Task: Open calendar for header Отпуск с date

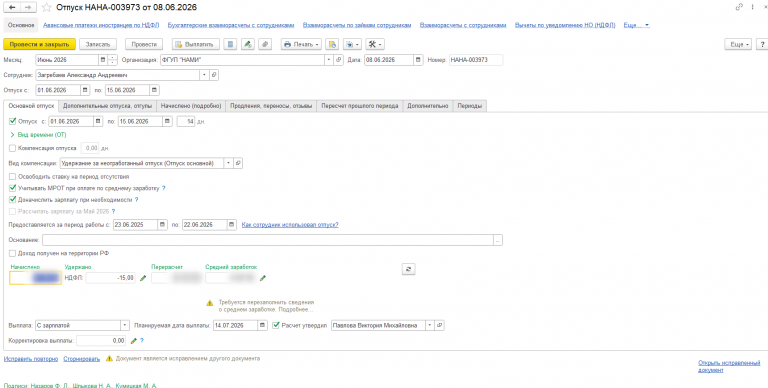Action: point(85,90)
